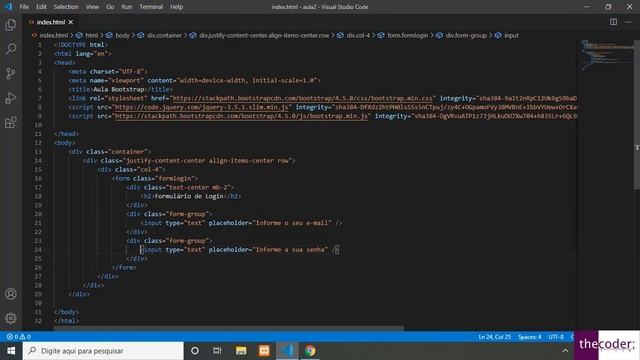Click the vertical editor scrollbar
640x360 pixels.
coord(636,114)
